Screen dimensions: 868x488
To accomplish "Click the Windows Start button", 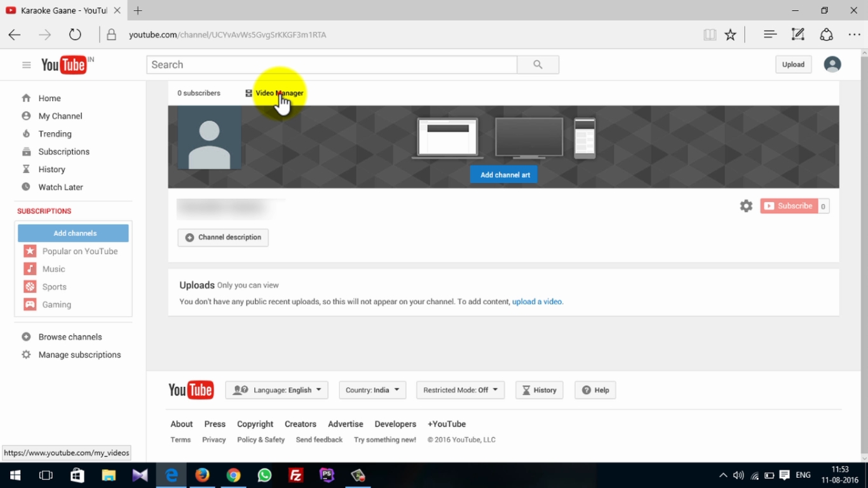I will [15, 475].
